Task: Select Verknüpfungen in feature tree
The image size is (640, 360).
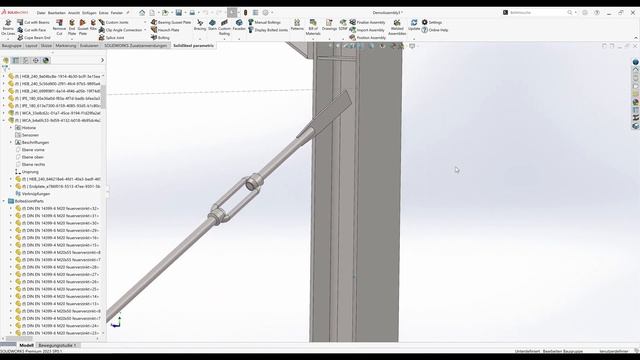Action: (x=33, y=194)
